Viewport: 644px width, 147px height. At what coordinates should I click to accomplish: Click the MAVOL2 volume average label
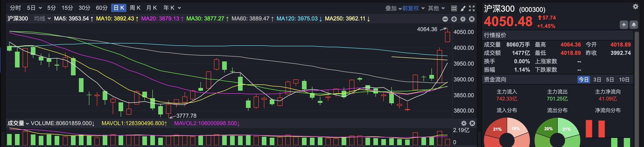point(207,123)
